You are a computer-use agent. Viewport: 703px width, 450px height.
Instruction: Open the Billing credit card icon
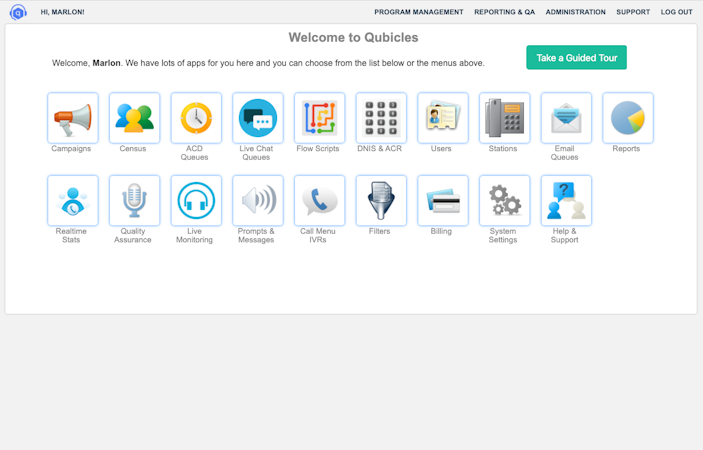tap(443, 201)
